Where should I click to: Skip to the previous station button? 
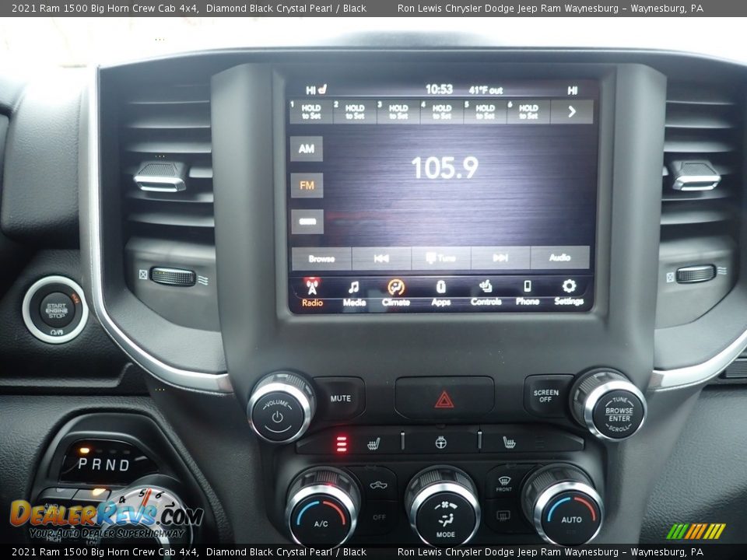point(381,258)
